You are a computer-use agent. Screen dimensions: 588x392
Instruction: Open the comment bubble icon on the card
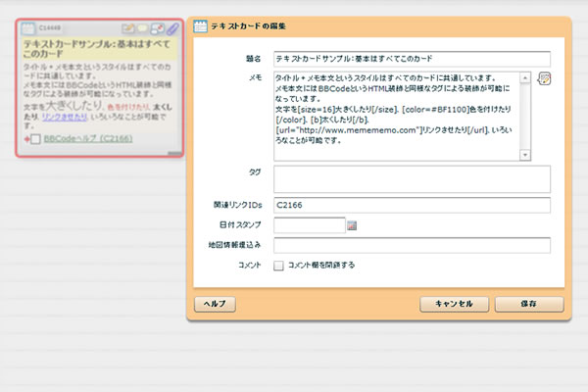click(143, 29)
